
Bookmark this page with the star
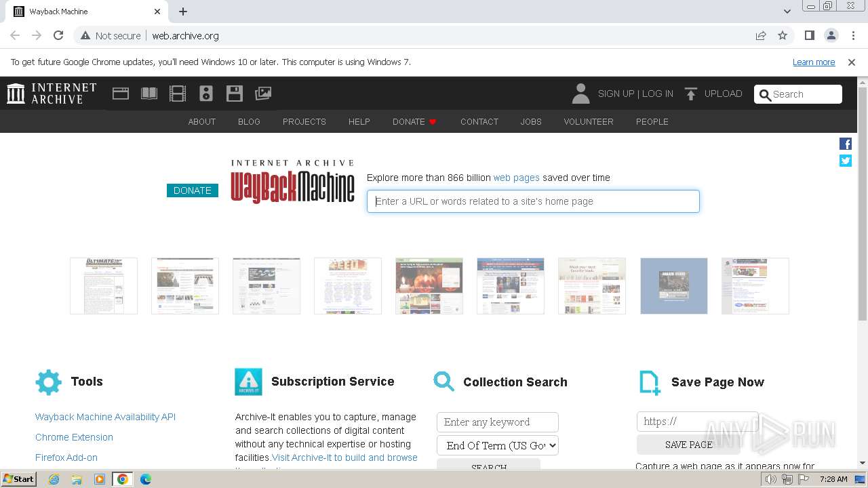point(783,35)
